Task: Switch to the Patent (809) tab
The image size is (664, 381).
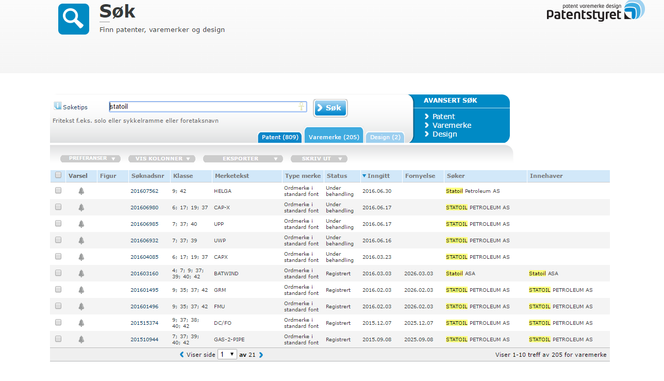Action: tap(280, 137)
